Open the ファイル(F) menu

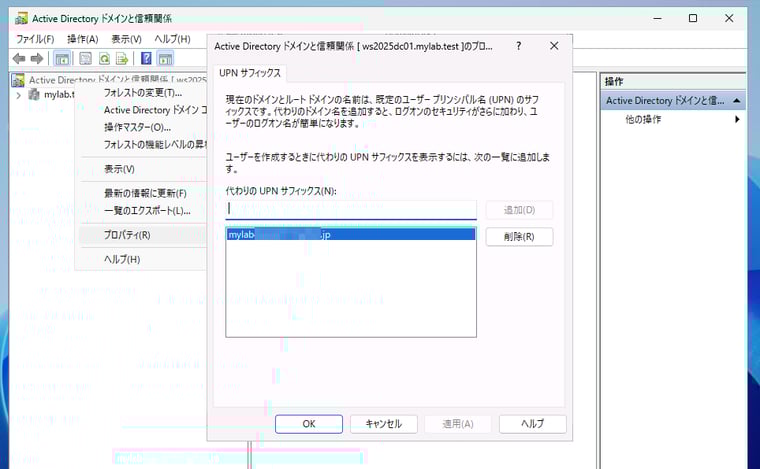coord(35,39)
